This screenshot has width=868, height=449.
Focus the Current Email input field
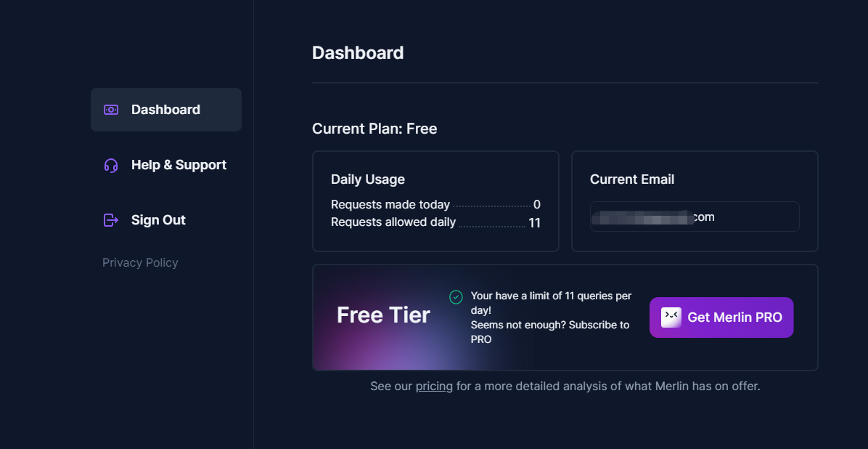(694, 217)
